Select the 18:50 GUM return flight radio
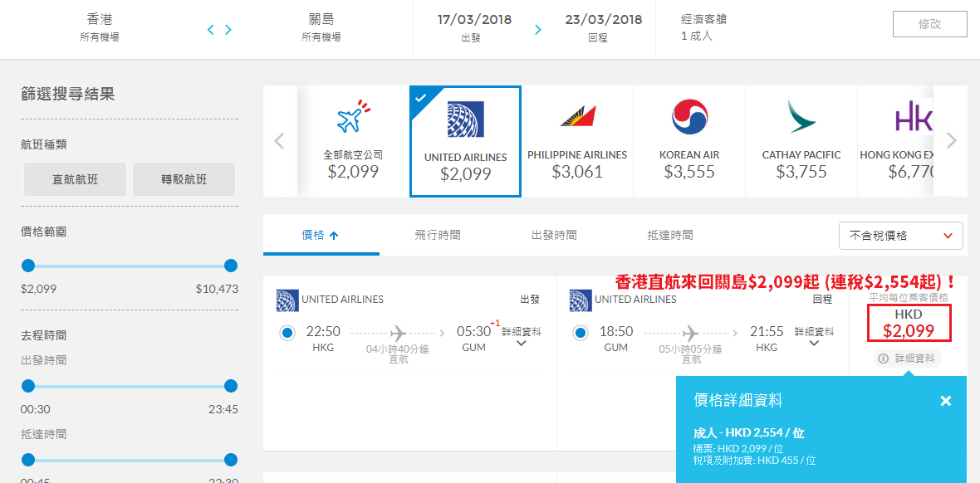Viewport: 980px width, 483px height. click(580, 333)
